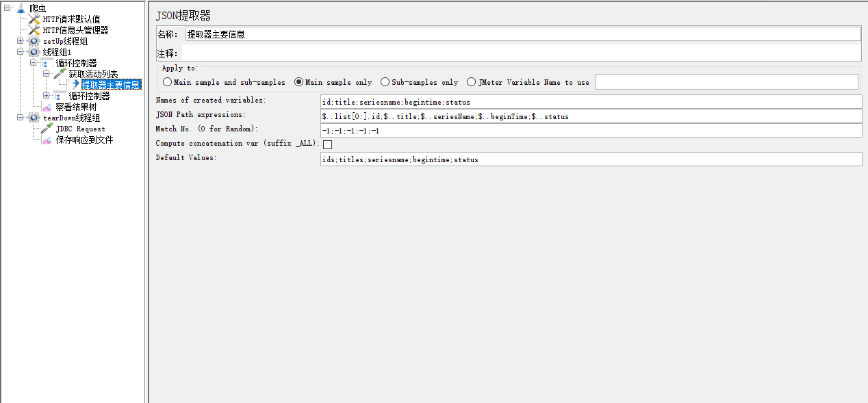This screenshot has height=403, width=868.
Task: Click the 名称 name text field
Action: pyautogui.click(x=522, y=34)
